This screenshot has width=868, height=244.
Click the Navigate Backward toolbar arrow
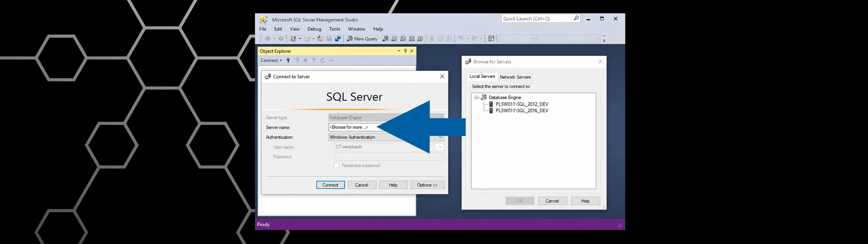click(268, 39)
